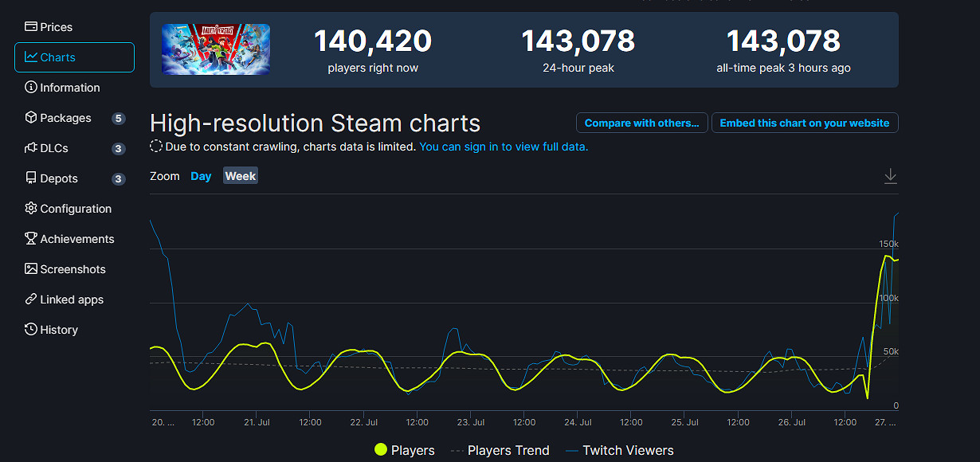Click the Linked apps chain icon
Viewport: 980px width, 462px height.
pyautogui.click(x=31, y=300)
